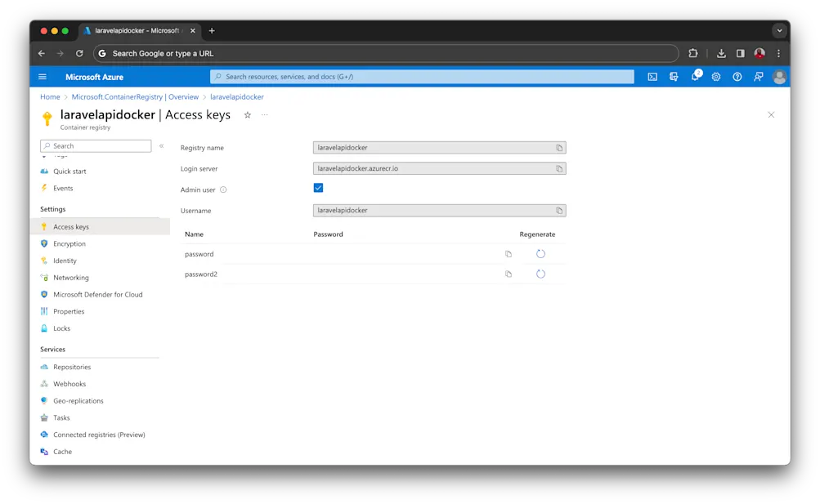820x504 pixels.
Task: Open the Encryption settings icon
Action: click(x=43, y=243)
